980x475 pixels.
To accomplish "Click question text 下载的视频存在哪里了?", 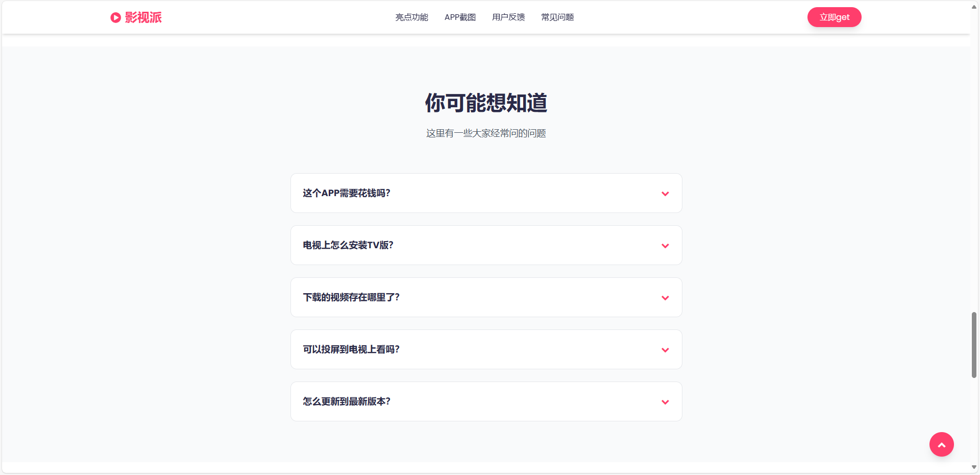I will click(x=351, y=297).
